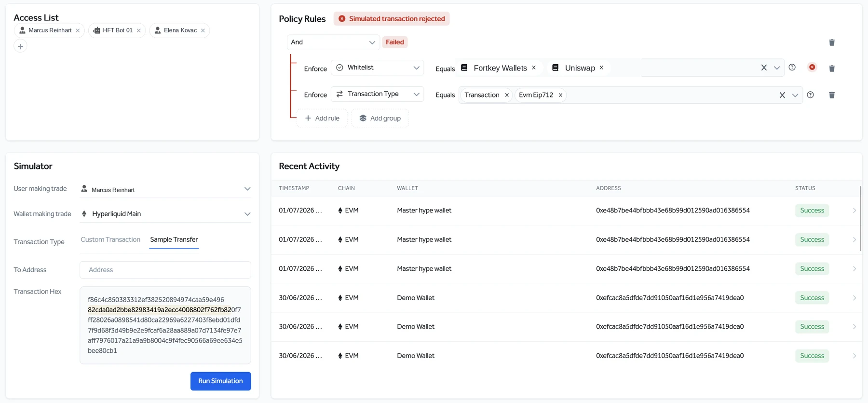Click the Fortkey Wallets book icon

[464, 68]
